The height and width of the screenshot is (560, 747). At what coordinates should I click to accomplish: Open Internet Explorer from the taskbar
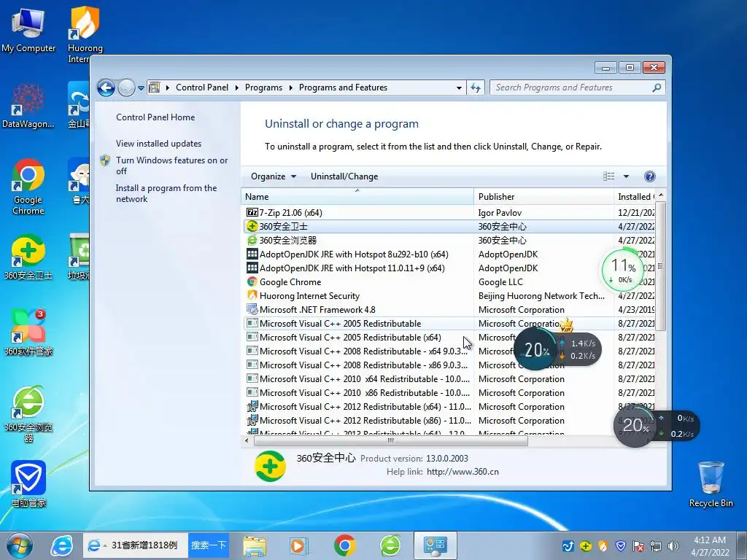[62, 545]
